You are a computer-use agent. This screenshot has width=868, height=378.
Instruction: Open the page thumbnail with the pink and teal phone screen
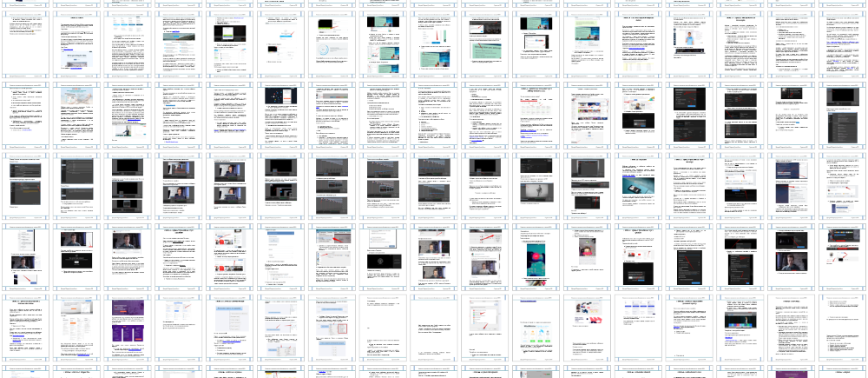click(x=536, y=256)
